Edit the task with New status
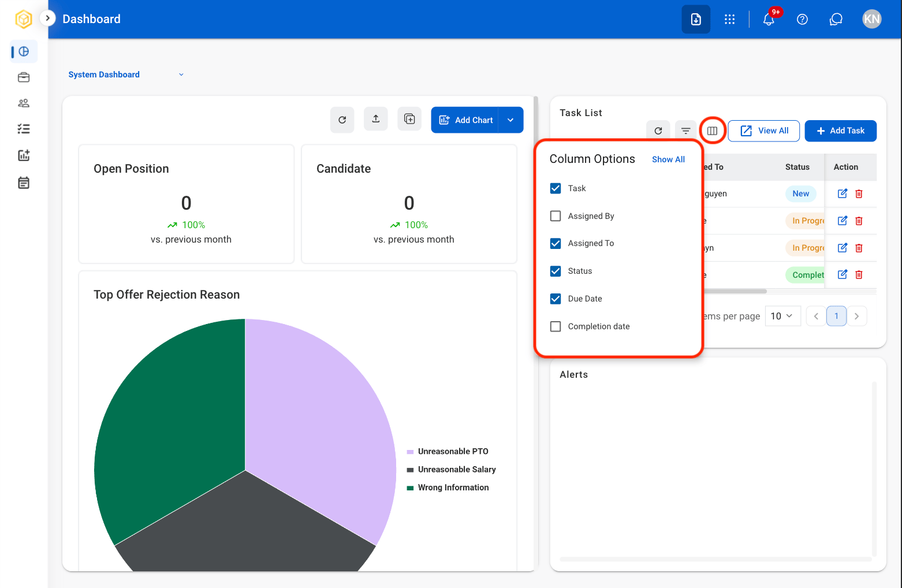902x588 pixels. pyautogui.click(x=843, y=193)
